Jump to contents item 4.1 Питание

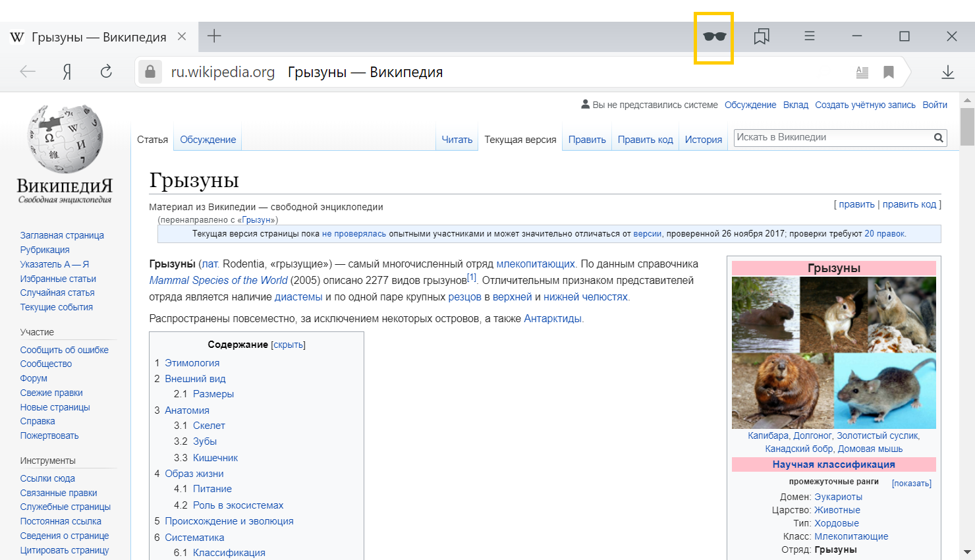[x=212, y=489]
